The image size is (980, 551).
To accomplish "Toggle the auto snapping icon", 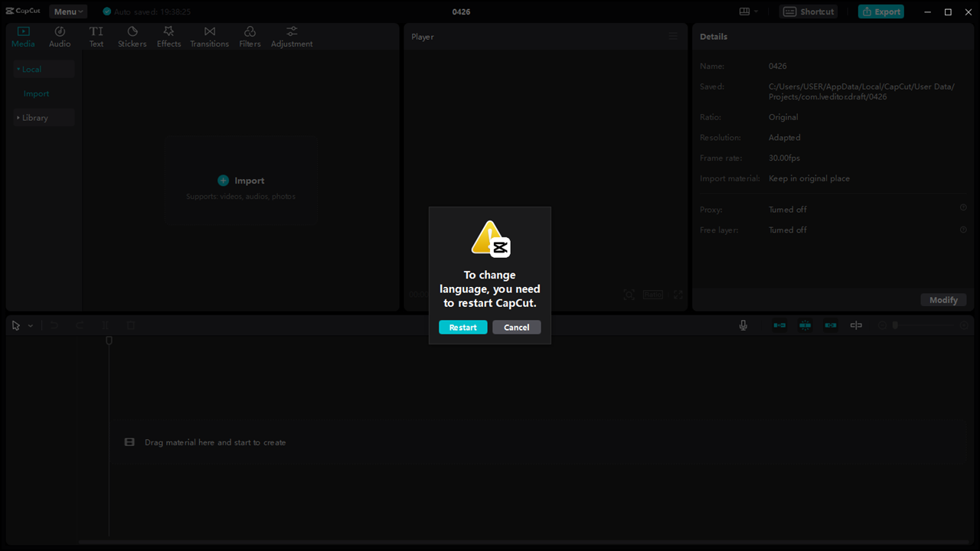I will (x=805, y=325).
